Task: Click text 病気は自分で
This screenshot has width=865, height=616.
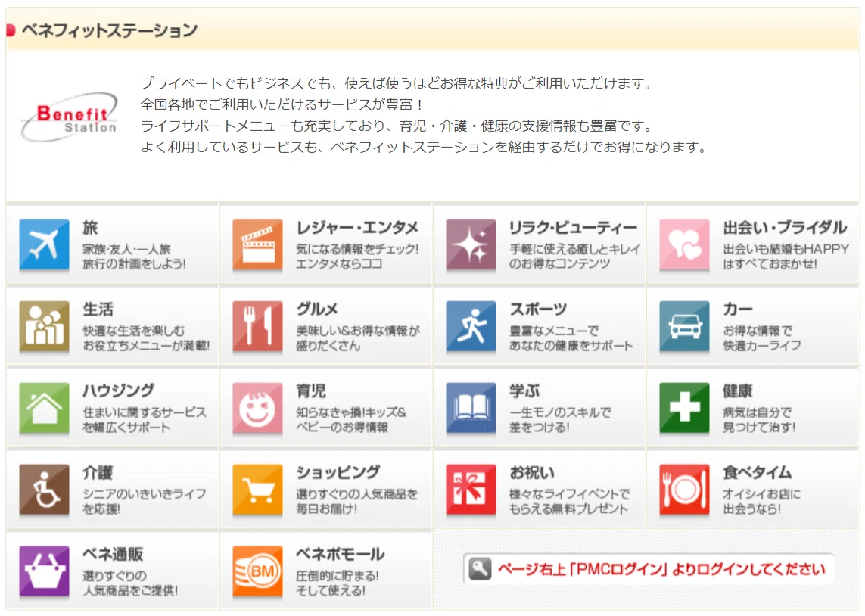Action: pos(758,412)
